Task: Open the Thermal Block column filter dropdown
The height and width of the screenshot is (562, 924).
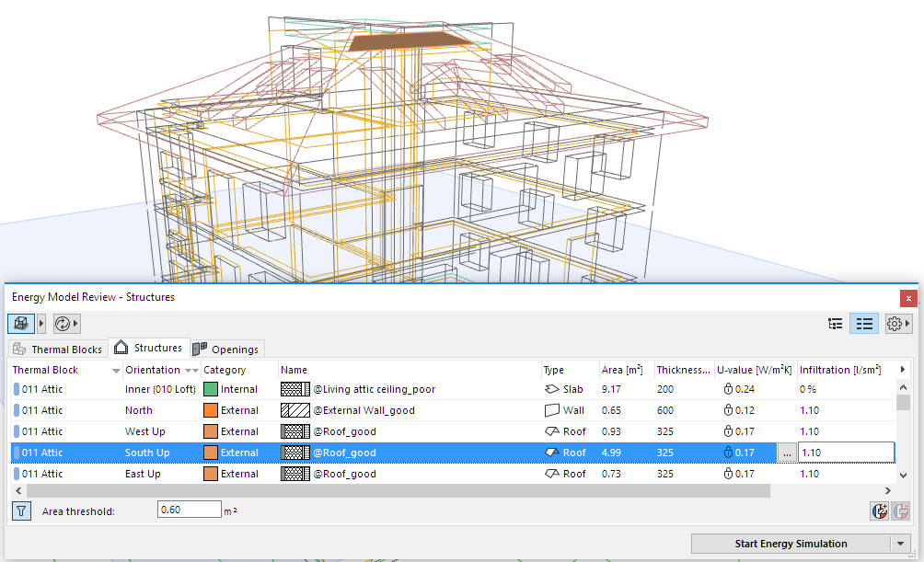Action: pyautogui.click(x=116, y=371)
